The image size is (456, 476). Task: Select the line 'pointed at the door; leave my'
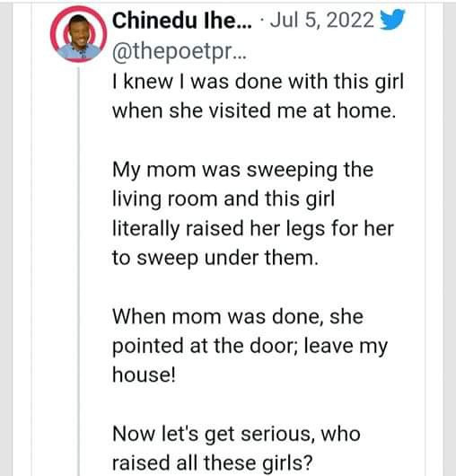(250, 347)
